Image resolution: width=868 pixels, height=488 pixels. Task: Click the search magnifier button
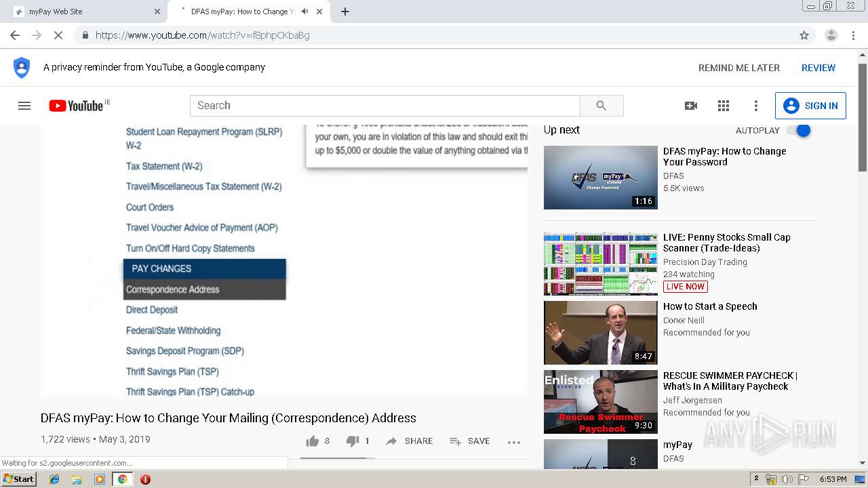[601, 106]
